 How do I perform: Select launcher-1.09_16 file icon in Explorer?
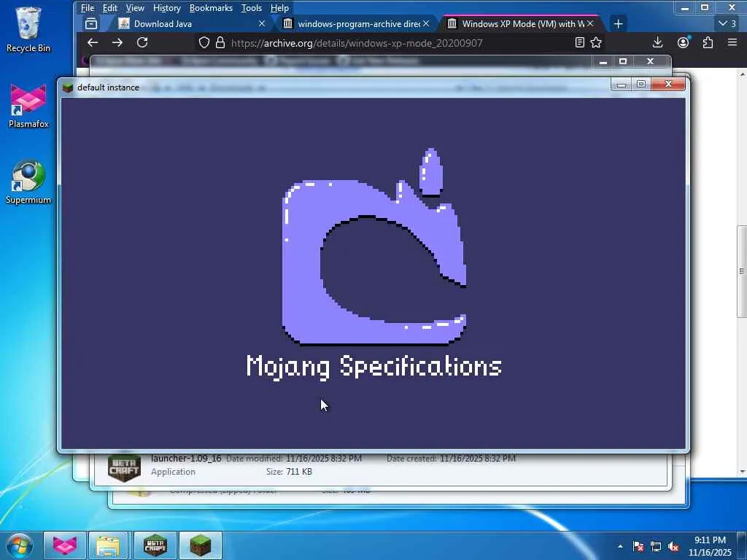tap(124, 468)
